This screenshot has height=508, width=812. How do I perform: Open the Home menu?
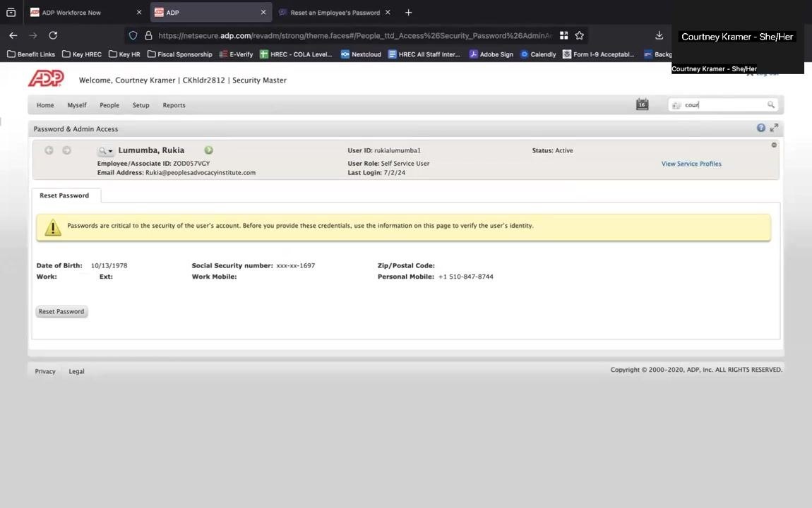45,105
